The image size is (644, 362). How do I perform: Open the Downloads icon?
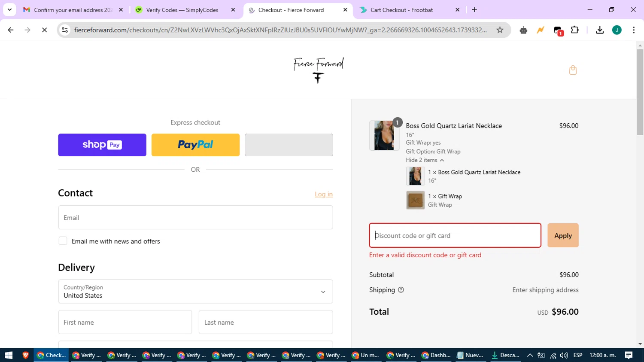pos(600,30)
